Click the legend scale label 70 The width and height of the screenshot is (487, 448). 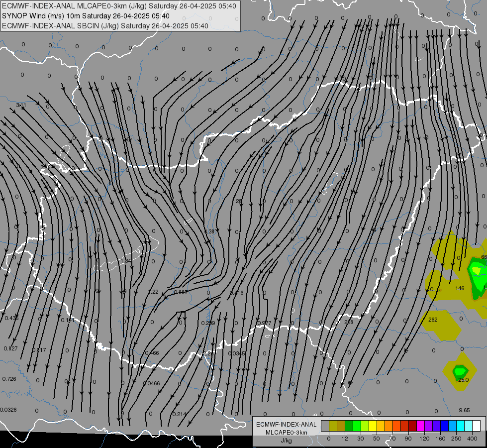pos(392,439)
